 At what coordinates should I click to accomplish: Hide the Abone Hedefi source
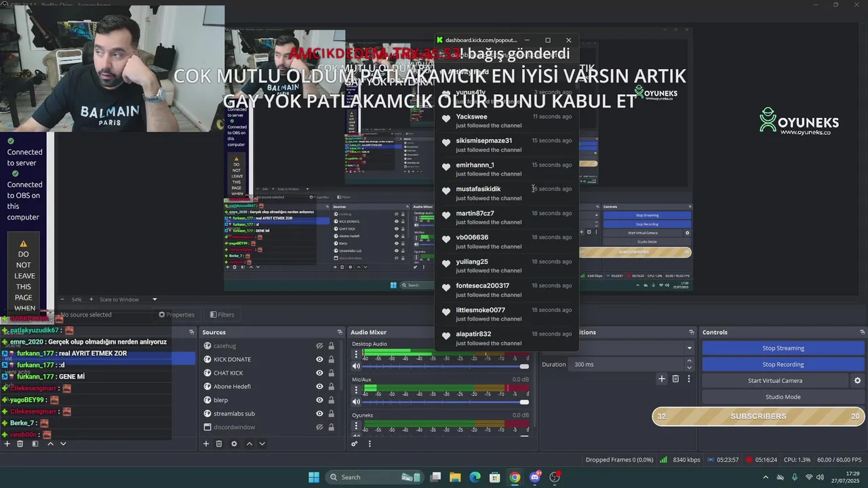click(319, 386)
